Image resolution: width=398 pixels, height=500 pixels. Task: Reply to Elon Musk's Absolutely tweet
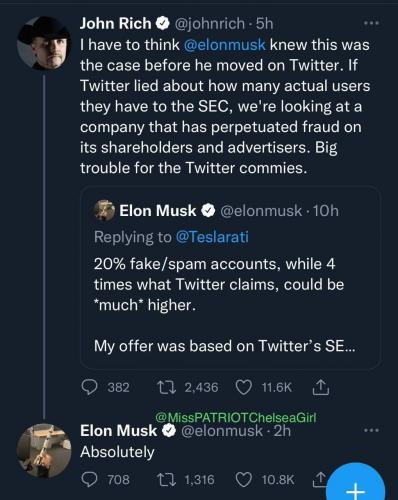89,479
